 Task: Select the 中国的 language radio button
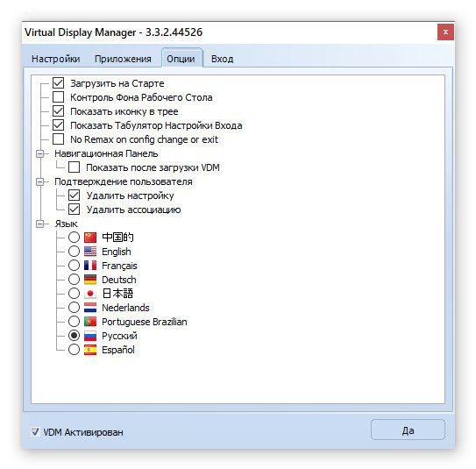click(x=74, y=237)
